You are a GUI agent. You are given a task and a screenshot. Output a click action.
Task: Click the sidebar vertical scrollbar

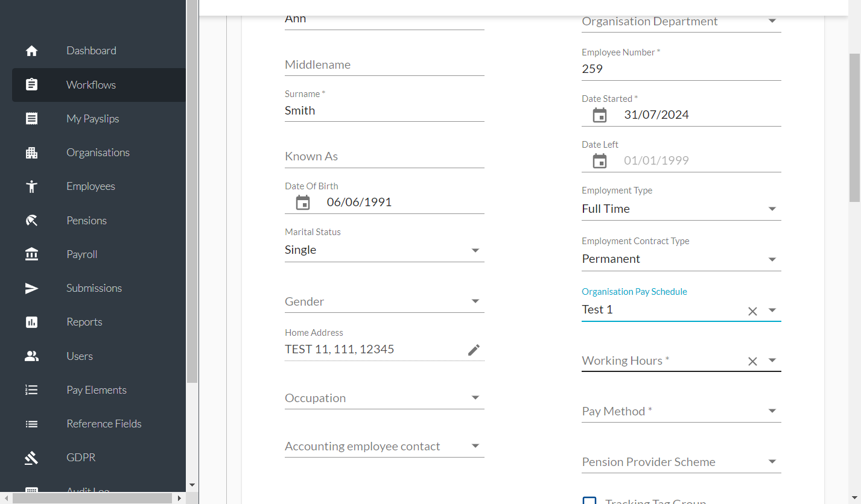click(x=192, y=192)
